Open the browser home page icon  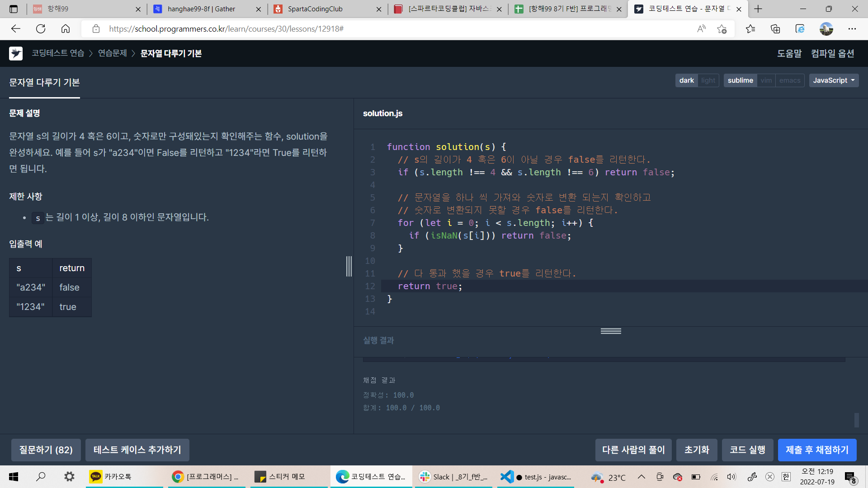point(66,29)
